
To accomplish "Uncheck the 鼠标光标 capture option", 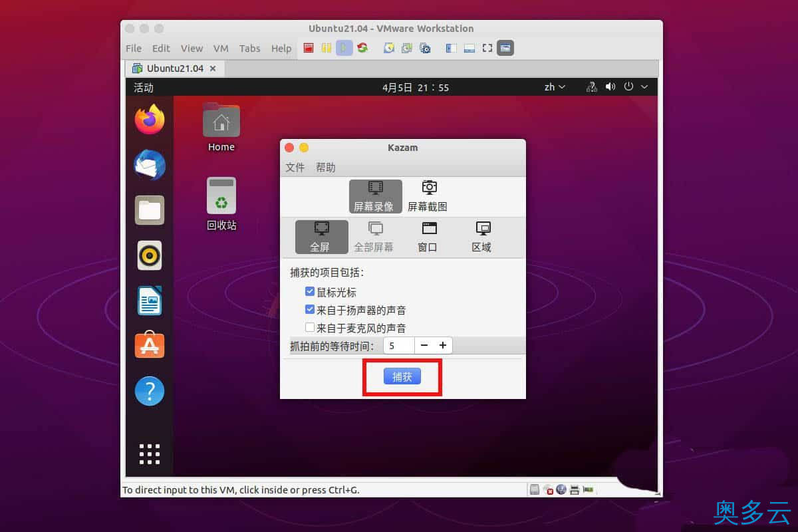I will (x=310, y=291).
